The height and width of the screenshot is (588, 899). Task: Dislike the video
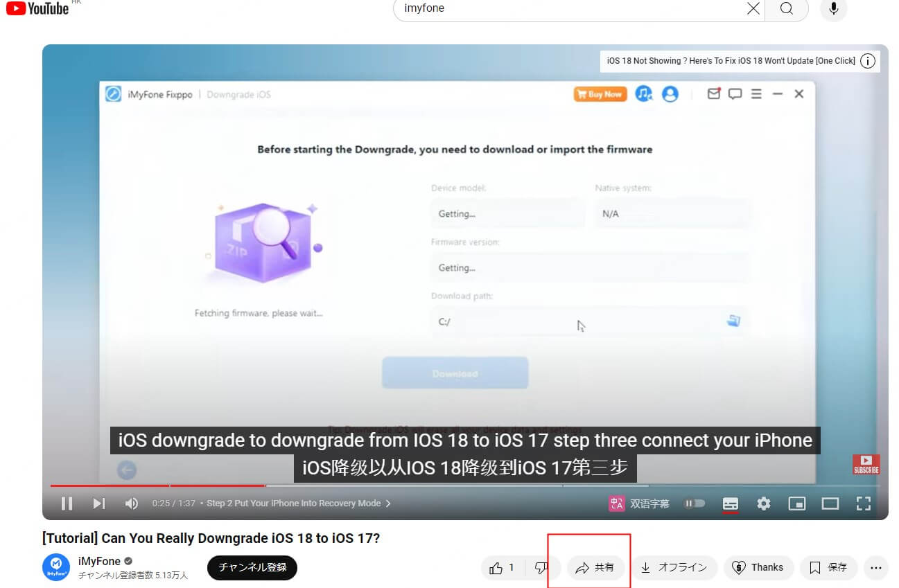click(541, 567)
